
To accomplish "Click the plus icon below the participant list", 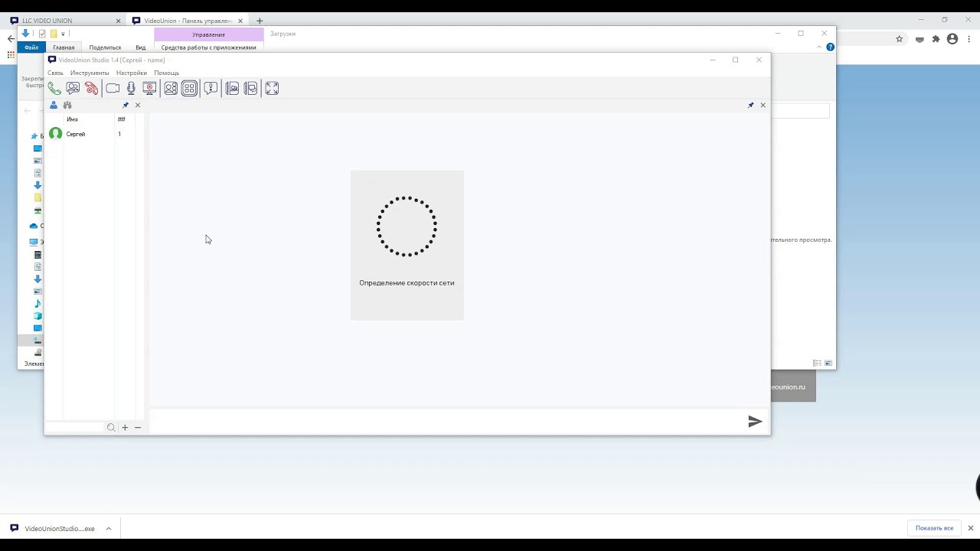I will [125, 428].
